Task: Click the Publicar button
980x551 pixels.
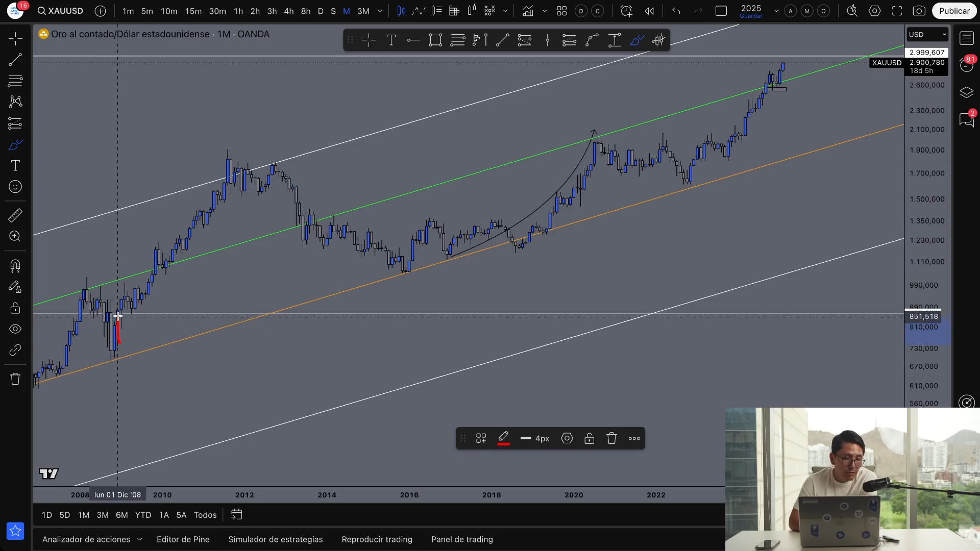Action: coord(953,11)
